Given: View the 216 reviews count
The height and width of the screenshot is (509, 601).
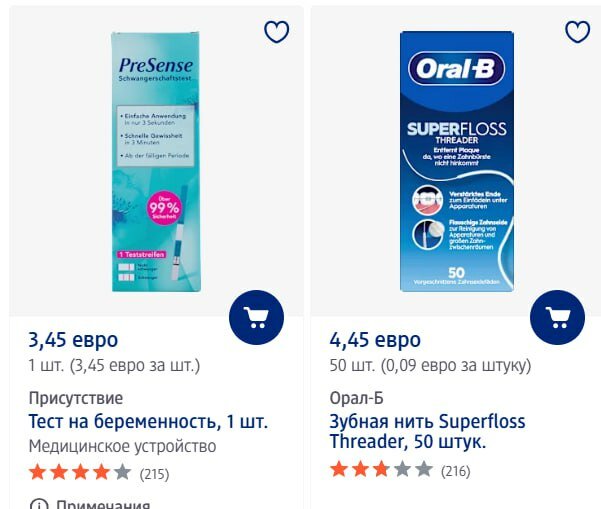Looking at the screenshot, I should [456, 471].
